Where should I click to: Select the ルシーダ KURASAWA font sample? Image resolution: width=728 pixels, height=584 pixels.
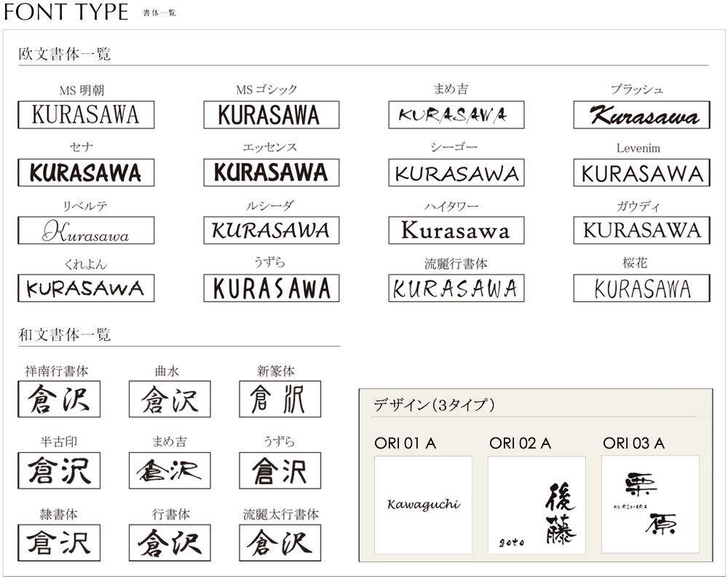pos(271,230)
